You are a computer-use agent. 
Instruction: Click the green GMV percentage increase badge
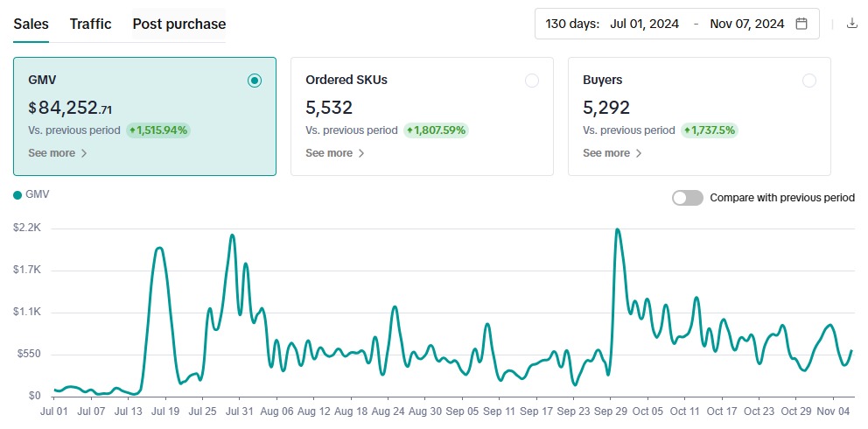pos(158,130)
